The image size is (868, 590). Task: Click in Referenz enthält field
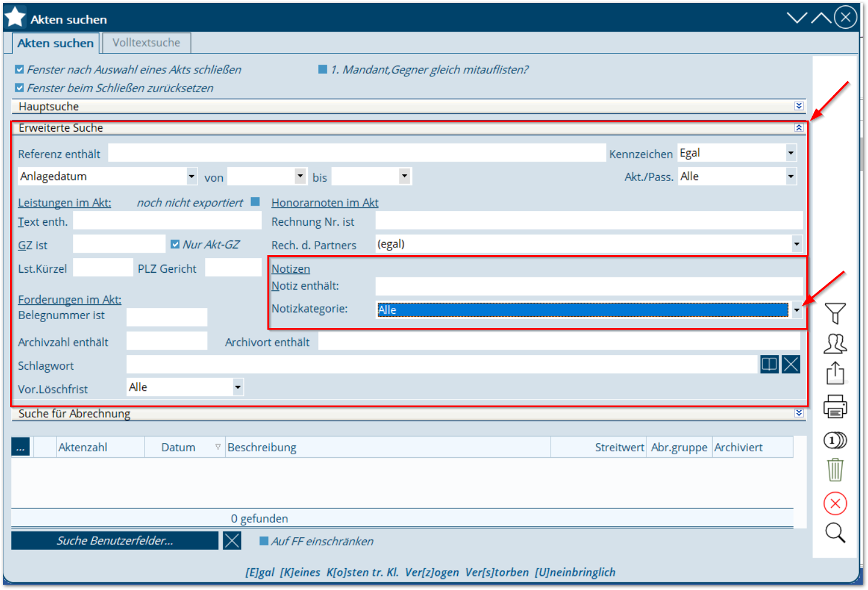coord(357,153)
